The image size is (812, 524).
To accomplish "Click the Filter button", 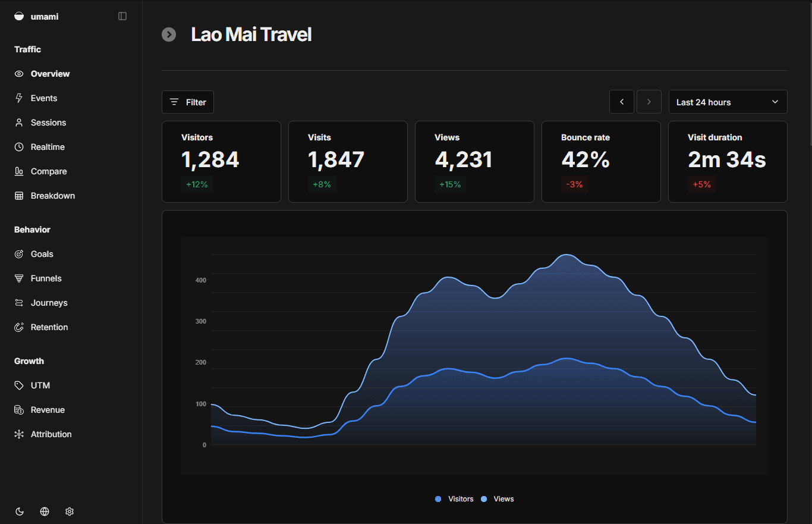I will [188, 102].
